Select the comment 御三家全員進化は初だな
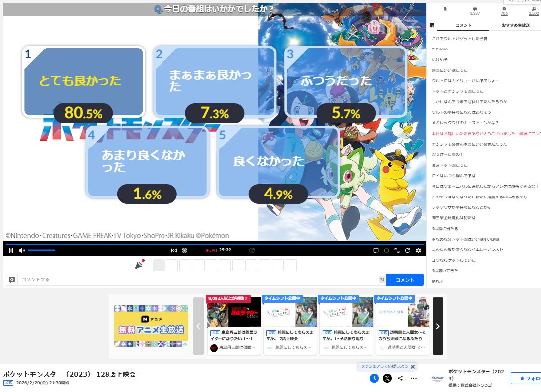This screenshot has height=392, width=541. click(x=453, y=218)
